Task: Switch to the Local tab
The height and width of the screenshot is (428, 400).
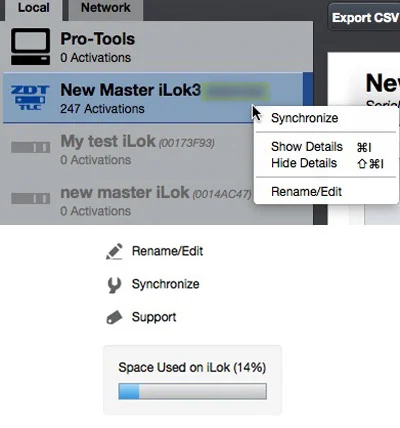Action: point(34,9)
